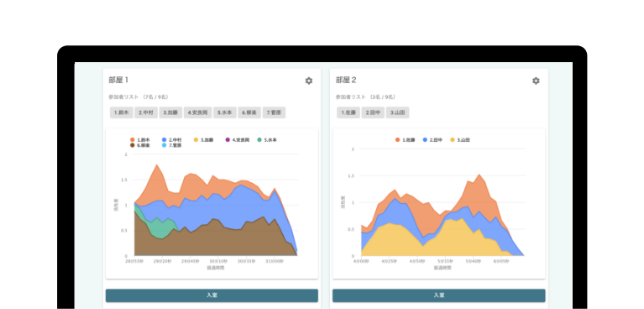Toggle 1.佐藤 series in 部屋 2 legend
Viewport: 644px width, 309px height.
tap(406, 140)
